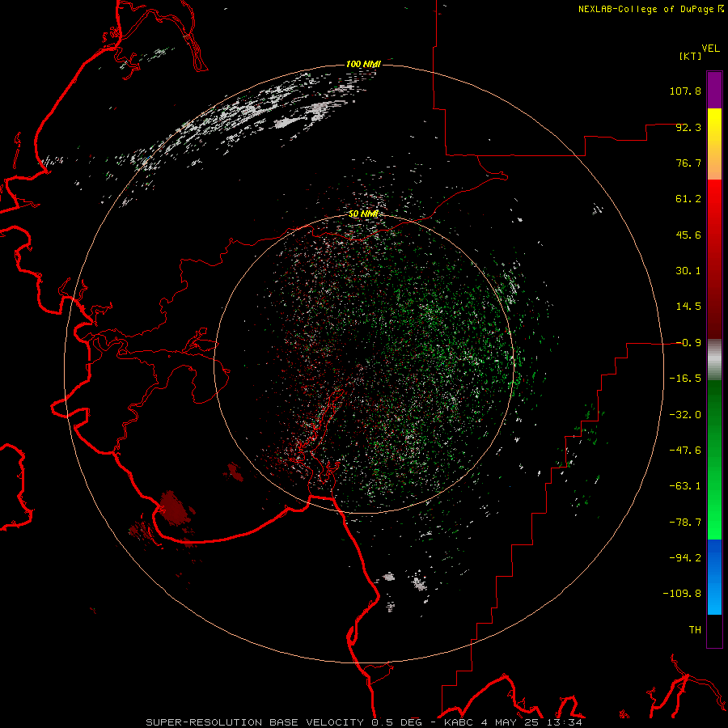728x728 pixels.
Task: Select the 45.6 legend value
Action: (688, 235)
